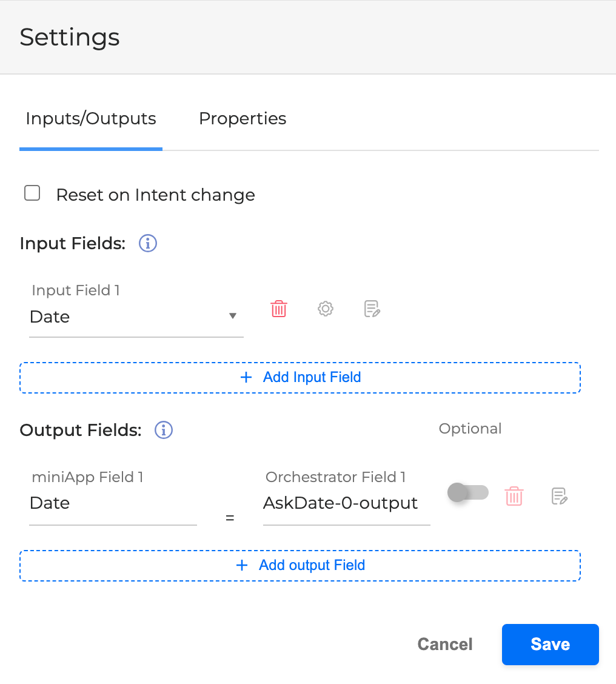Toggle the Optional switch for output field
This screenshot has width=616, height=684.
[467, 492]
